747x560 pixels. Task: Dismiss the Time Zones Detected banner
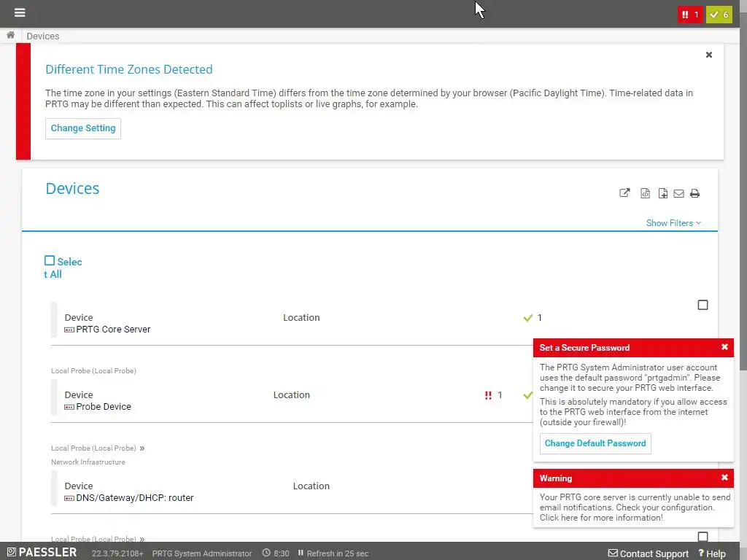pyautogui.click(x=709, y=55)
